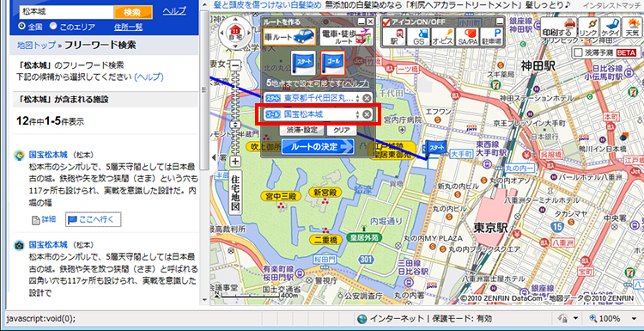Select the このエリア radio button
Screen dimensions: 644x331
point(53,27)
